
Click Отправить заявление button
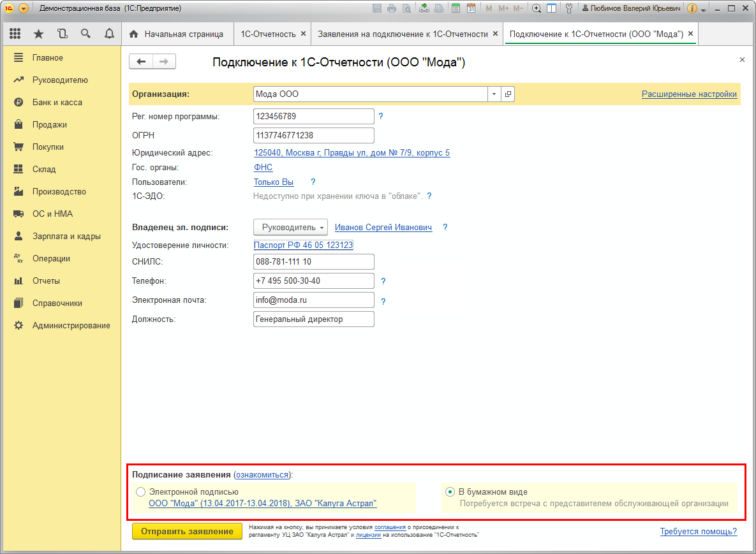pyautogui.click(x=187, y=531)
